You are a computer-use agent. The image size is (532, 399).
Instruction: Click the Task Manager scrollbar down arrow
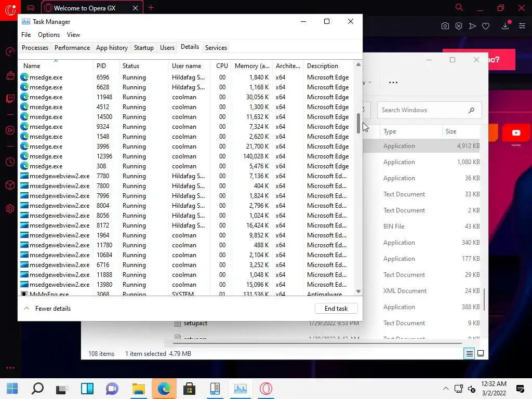358,291
